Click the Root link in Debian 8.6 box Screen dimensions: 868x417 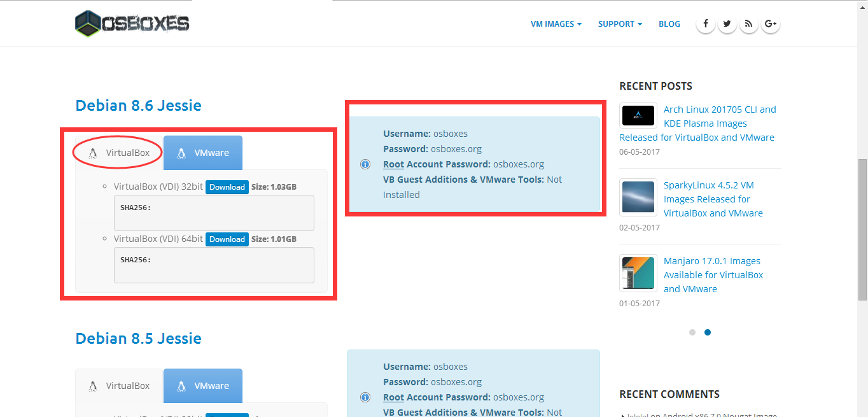393,164
